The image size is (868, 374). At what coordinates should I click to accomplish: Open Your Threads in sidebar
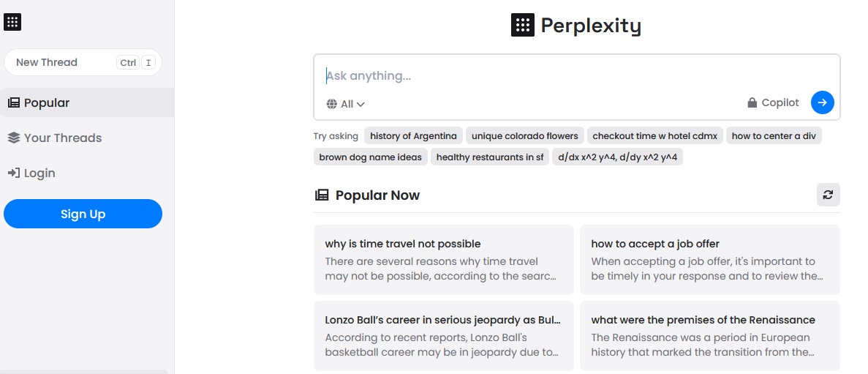87,138
